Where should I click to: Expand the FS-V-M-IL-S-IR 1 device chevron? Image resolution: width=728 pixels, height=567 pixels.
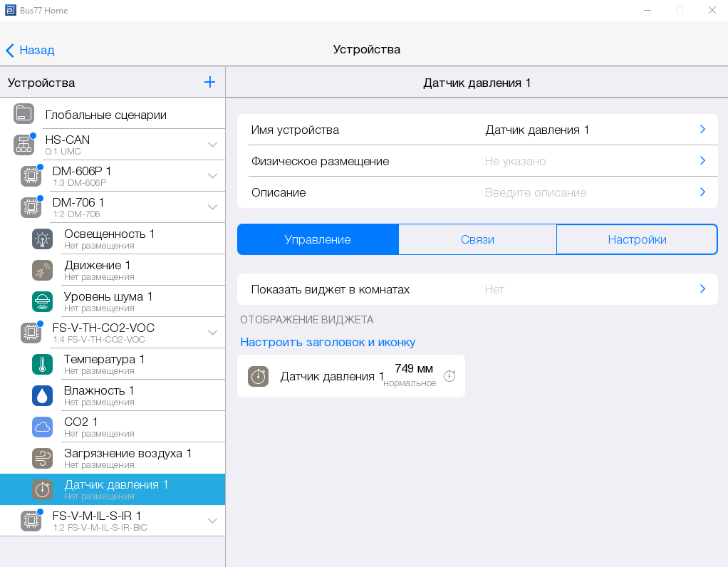(212, 521)
